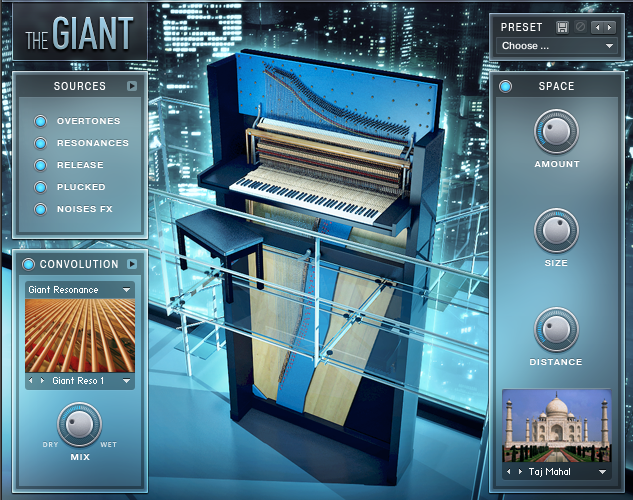Click the Noises FX source label
633x500 pixels.
87,209
